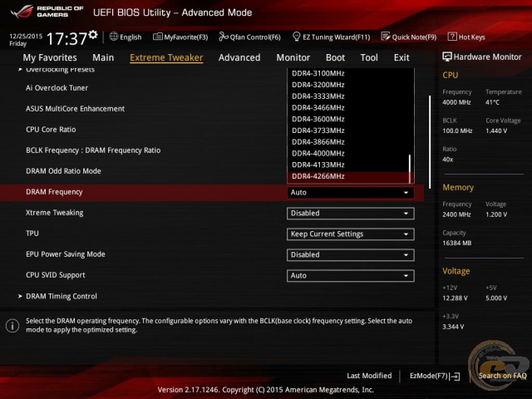Open the Tool tab

pyautogui.click(x=369, y=57)
